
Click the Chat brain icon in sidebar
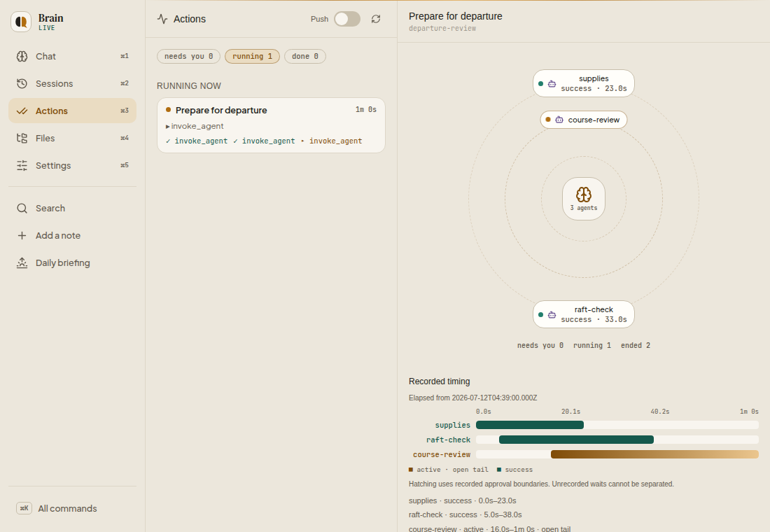pos(22,57)
